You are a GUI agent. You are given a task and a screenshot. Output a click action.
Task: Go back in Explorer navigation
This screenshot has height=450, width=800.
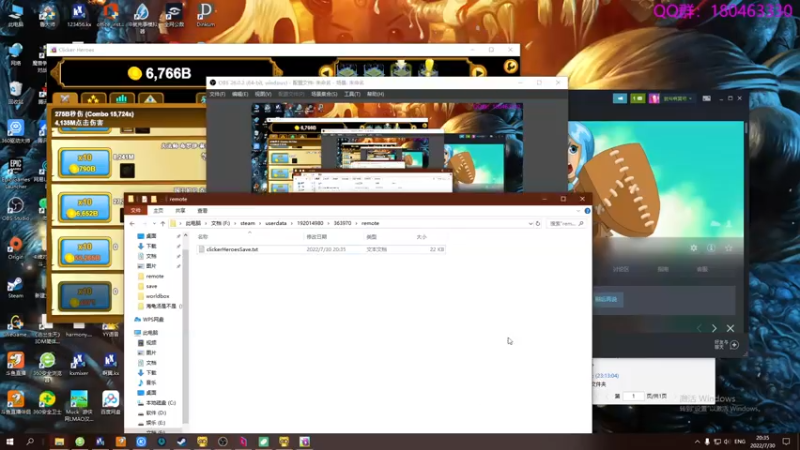coord(132,223)
